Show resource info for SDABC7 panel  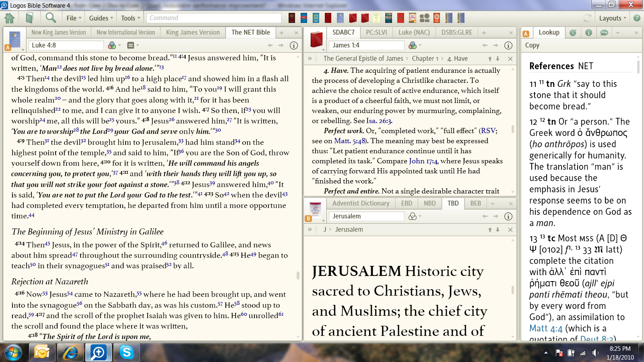point(508,45)
